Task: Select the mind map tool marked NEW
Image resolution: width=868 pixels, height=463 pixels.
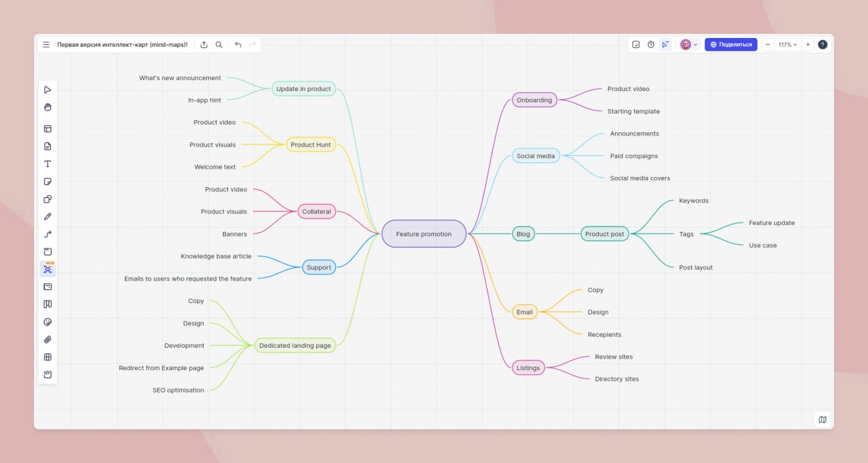Action: click(47, 269)
